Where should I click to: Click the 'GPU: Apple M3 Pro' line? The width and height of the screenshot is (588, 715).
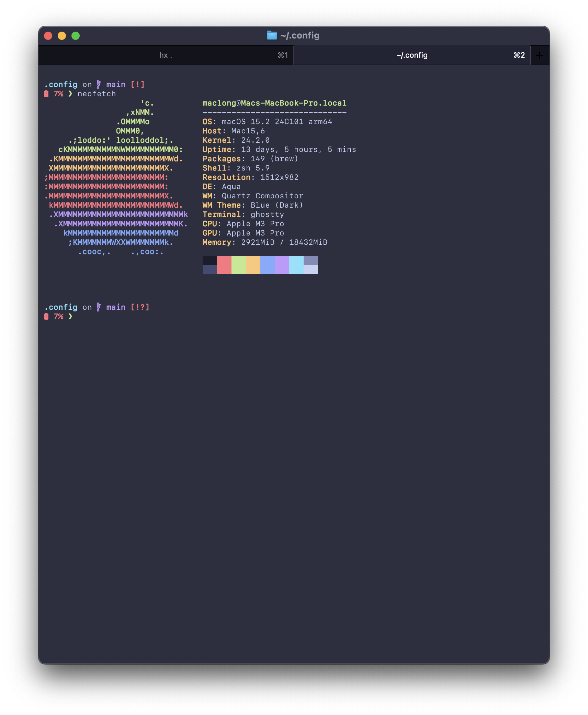tap(243, 233)
